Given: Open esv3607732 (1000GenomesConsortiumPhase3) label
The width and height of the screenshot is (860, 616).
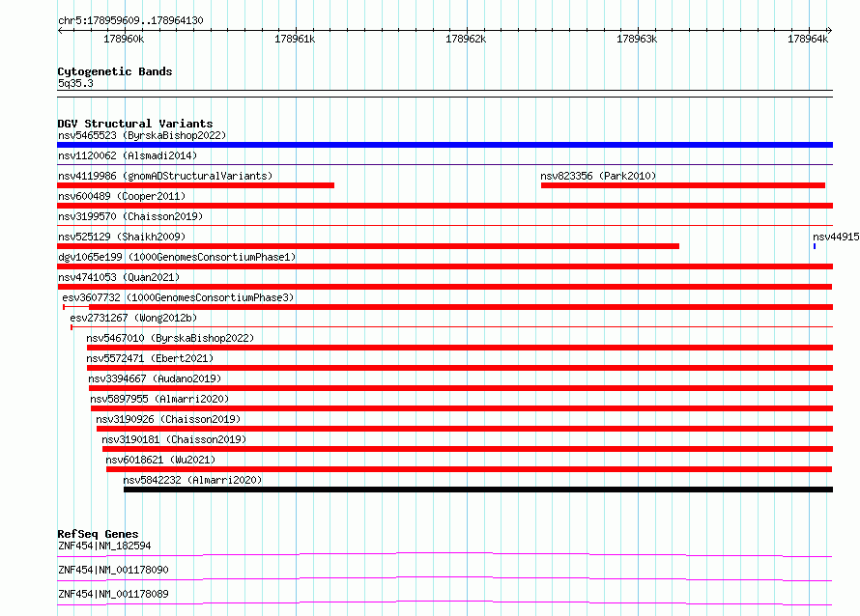Looking at the screenshot, I should point(178,297).
